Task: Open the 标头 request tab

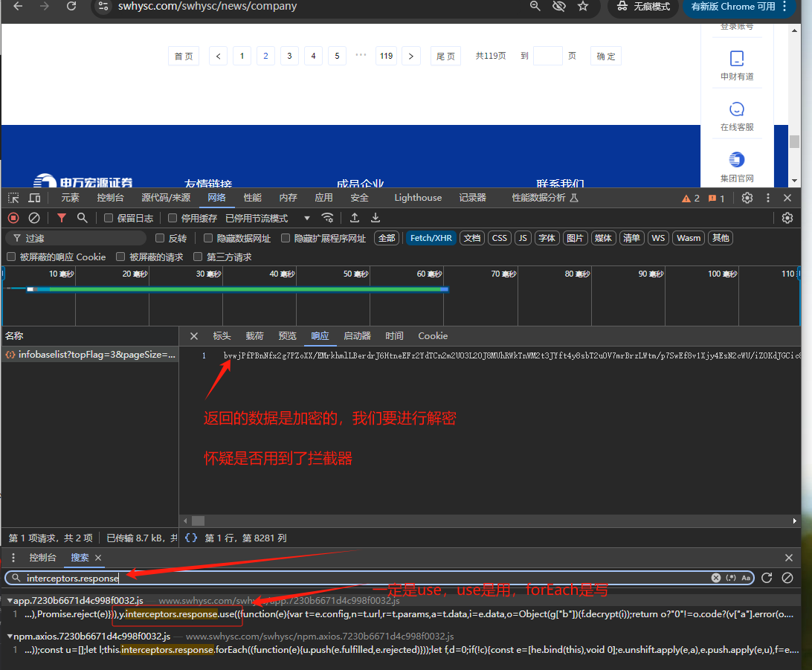Action: click(222, 336)
